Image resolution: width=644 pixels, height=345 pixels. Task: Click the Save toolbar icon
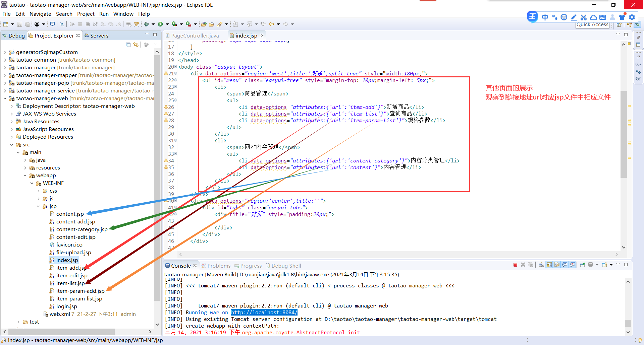coord(19,24)
